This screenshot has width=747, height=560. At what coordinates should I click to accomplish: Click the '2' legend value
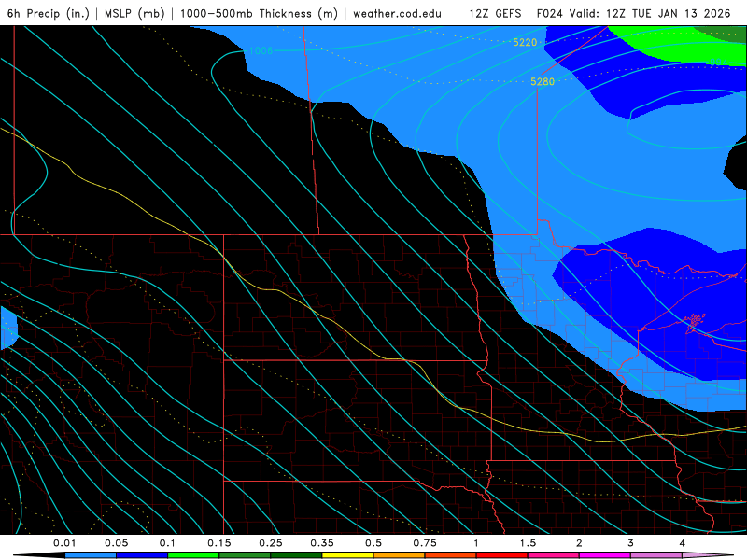(579, 543)
